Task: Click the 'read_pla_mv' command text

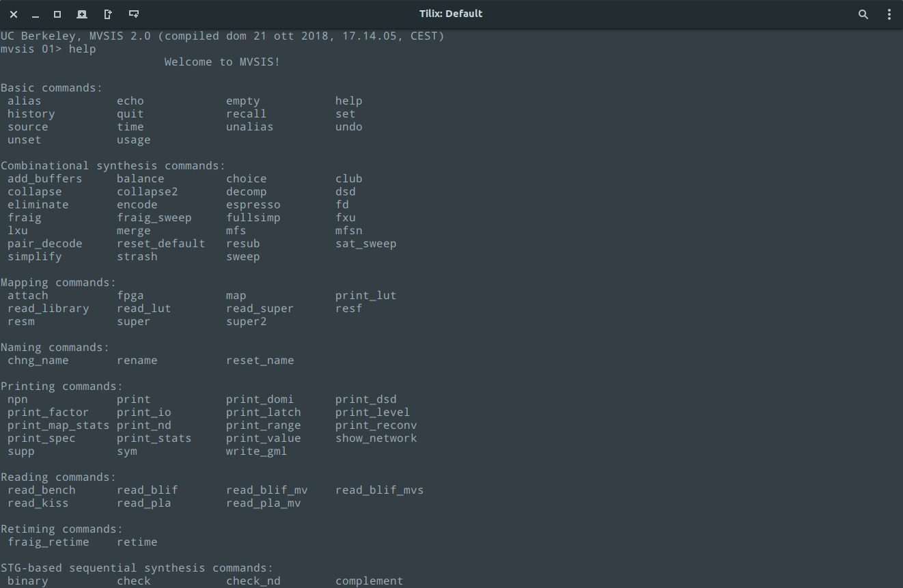Action: pyautogui.click(x=264, y=503)
